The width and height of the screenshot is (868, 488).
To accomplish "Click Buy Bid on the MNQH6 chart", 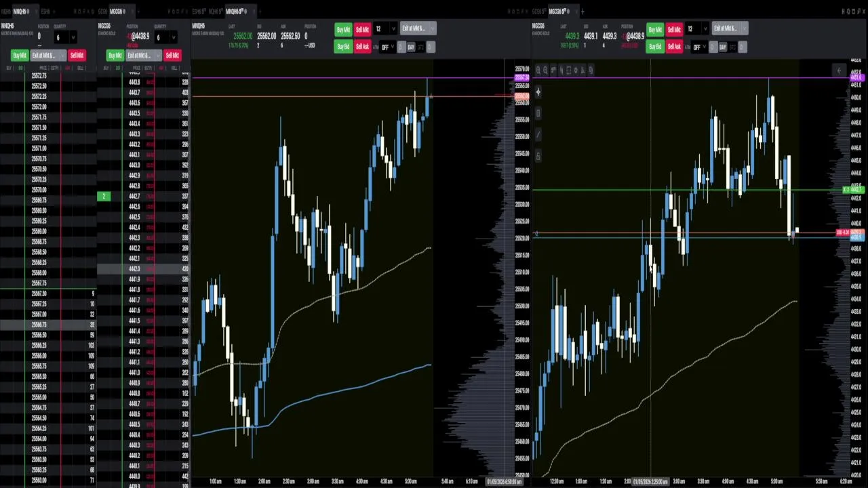I will pos(343,47).
